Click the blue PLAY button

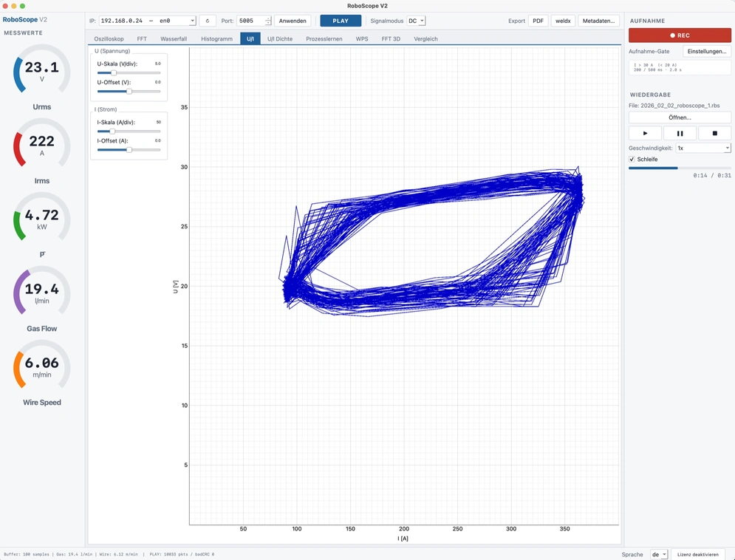[x=341, y=21]
